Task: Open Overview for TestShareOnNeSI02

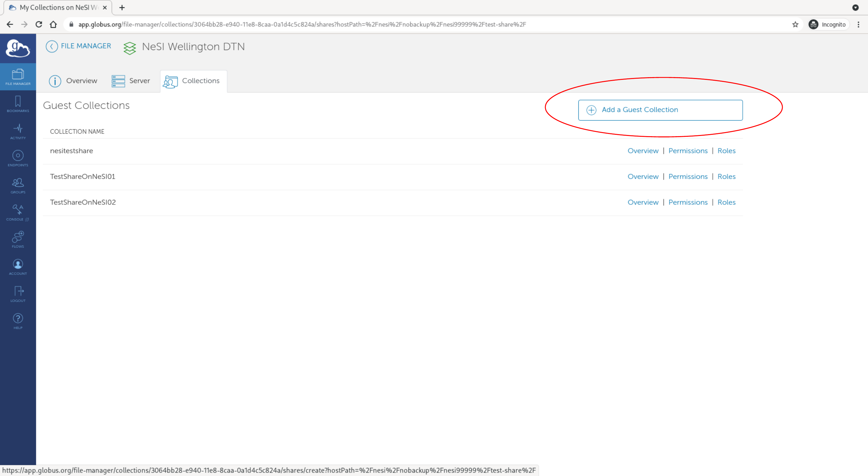Action: [x=643, y=202]
